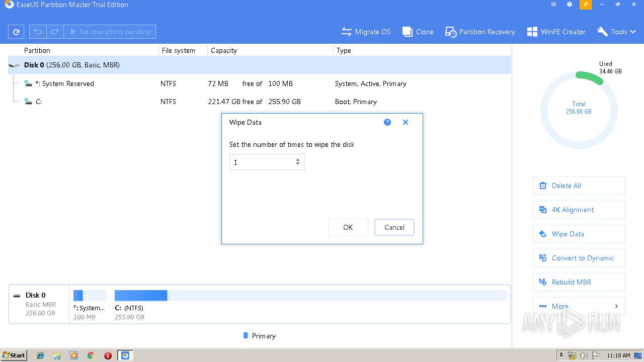644x362 pixels.
Task: Select System Reserved block in disk map
Action: [90, 305]
